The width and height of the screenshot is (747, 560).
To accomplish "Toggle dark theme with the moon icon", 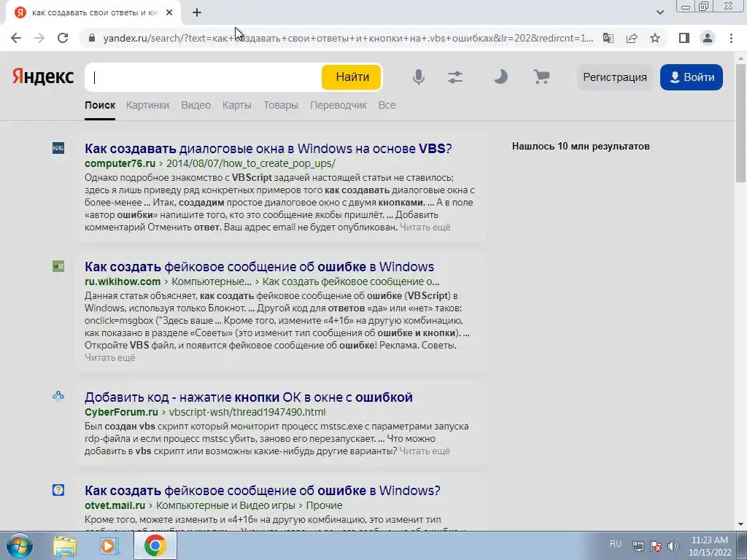I will point(500,77).
